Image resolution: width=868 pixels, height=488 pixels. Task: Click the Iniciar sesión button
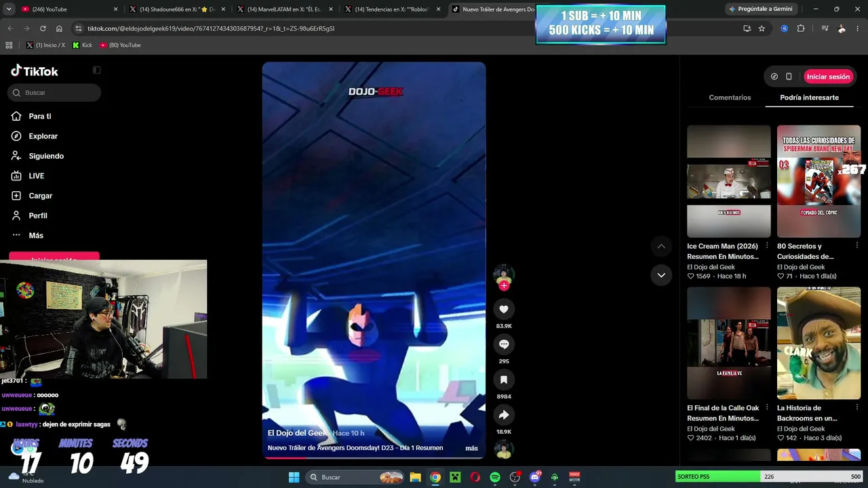click(x=828, y=77)
